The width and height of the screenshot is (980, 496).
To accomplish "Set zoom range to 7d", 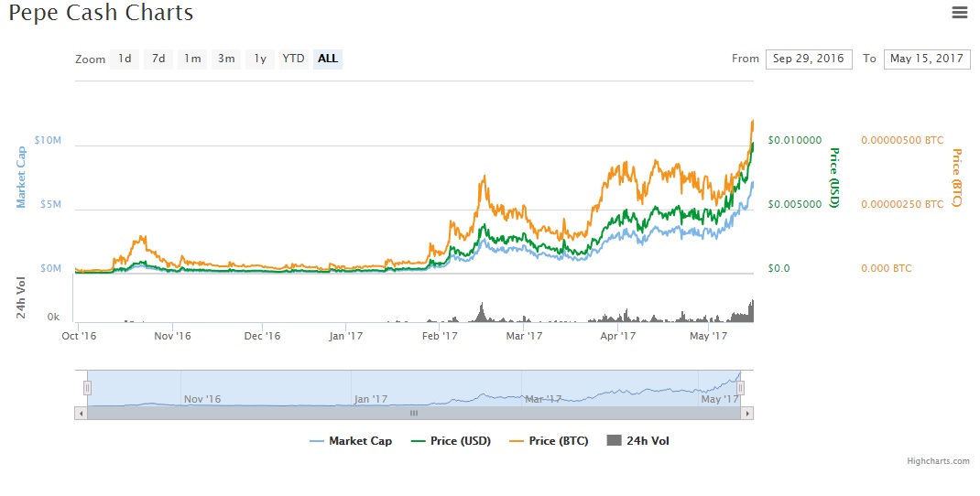I will click(158, 59).
